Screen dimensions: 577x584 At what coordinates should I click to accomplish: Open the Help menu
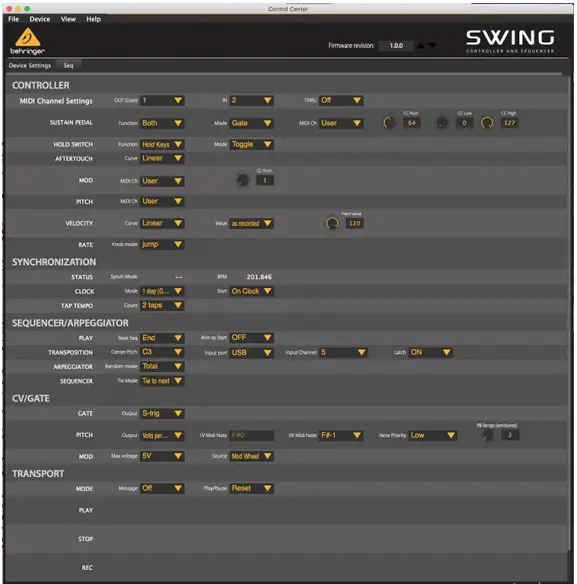[93, 19]
